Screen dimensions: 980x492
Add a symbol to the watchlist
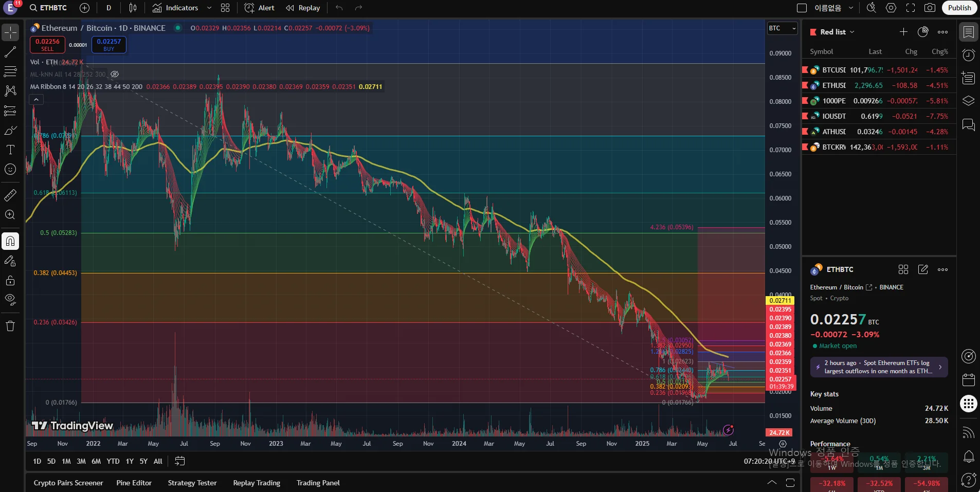[903, 32]
